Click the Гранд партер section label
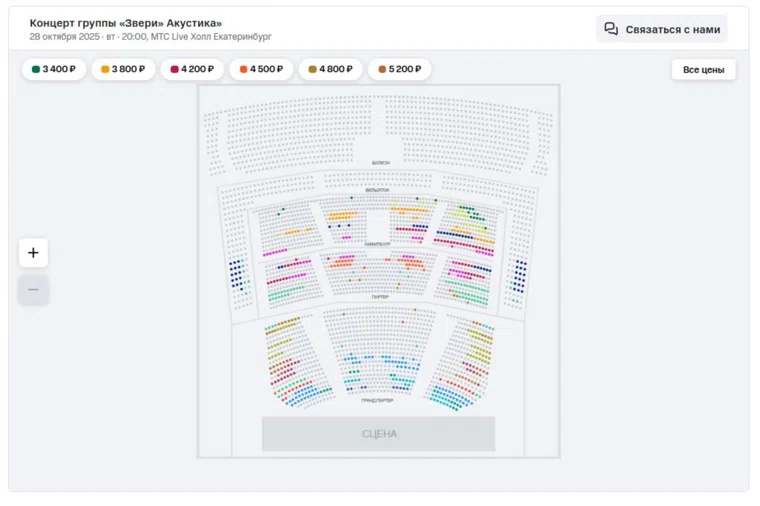Viewport: 760px width, 506px height. click(377, 400)
